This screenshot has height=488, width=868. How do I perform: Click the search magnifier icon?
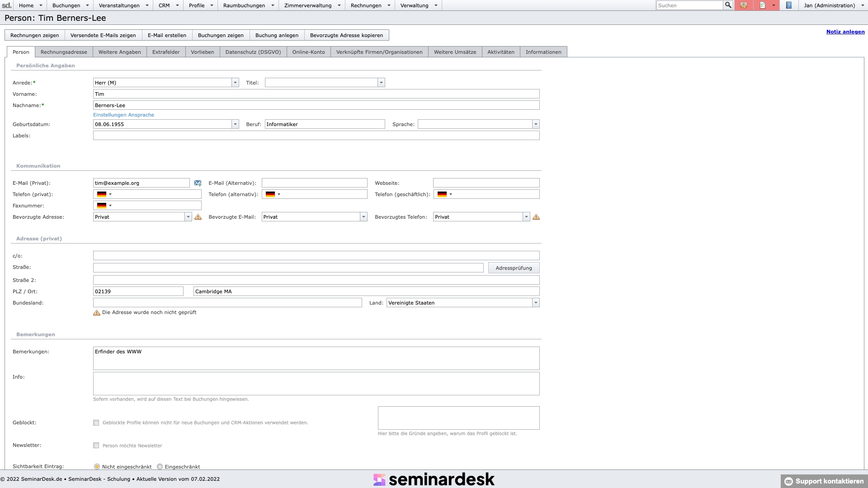728,5
